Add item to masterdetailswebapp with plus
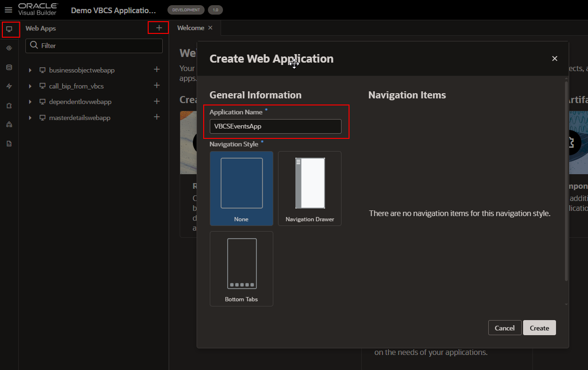The width and height of the screenshot is (588, 370). [x=157, y=117]
